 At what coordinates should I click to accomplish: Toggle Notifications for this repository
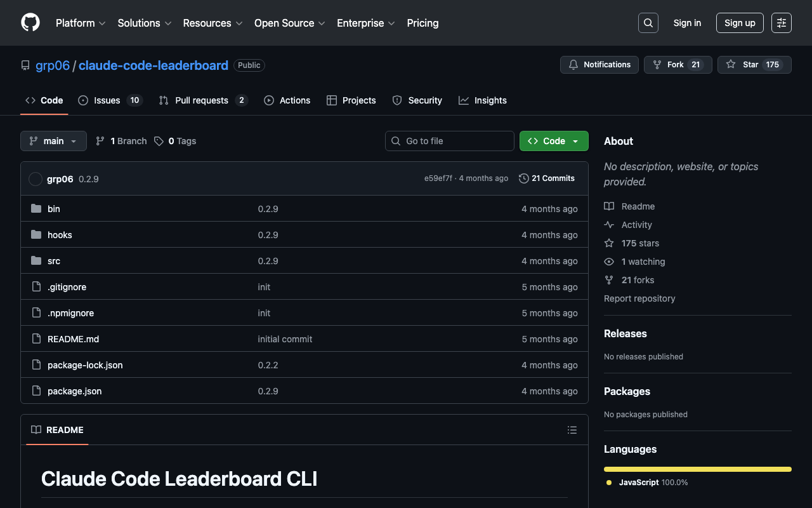(599, 65)
